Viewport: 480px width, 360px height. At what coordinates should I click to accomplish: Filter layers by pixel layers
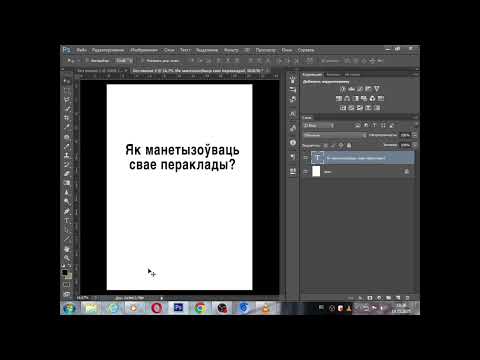pos(357,125)
